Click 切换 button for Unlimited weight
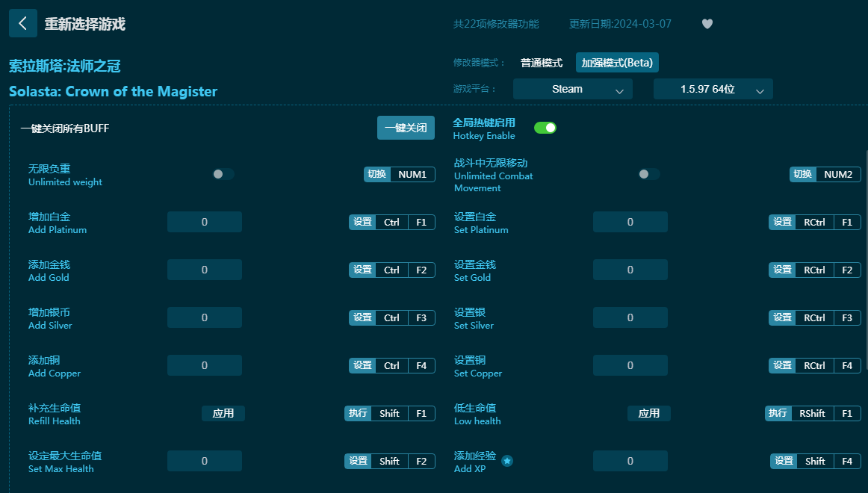 tap(377, 174)
